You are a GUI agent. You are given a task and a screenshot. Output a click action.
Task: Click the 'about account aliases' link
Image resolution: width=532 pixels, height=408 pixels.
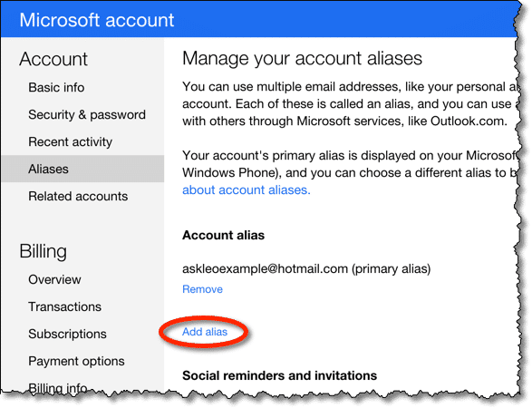click(247, 189)
